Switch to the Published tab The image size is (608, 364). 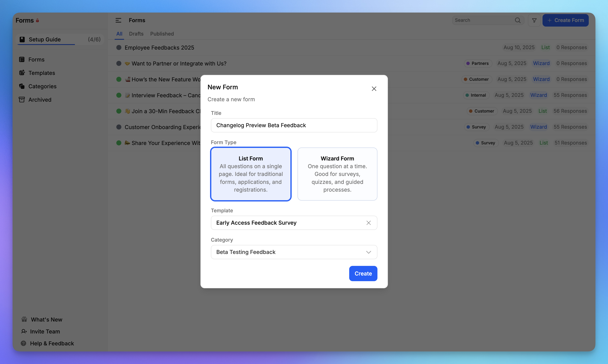point(162,34)
